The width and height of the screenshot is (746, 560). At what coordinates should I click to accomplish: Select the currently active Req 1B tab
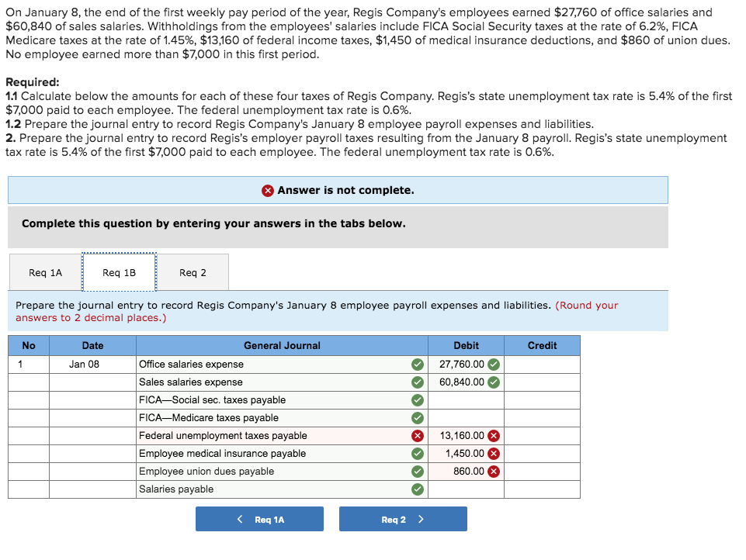[119, 272]
